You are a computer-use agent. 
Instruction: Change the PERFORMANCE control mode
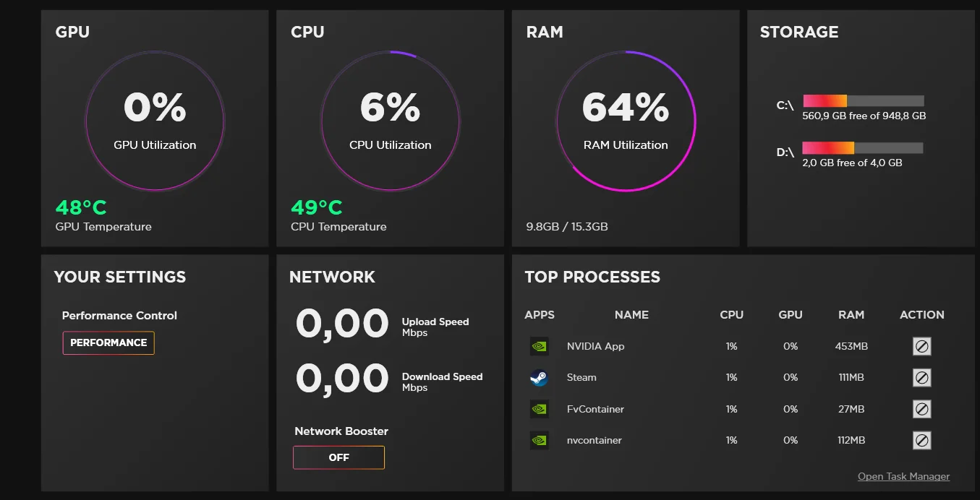pyautogui.click(x=108, y=342)
